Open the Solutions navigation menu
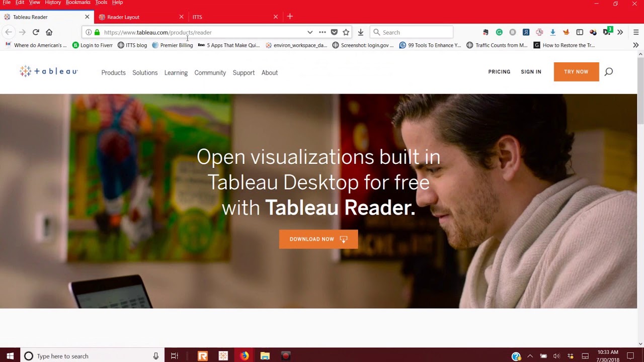This screenshot has width=644, height=362. coord(145,72)
